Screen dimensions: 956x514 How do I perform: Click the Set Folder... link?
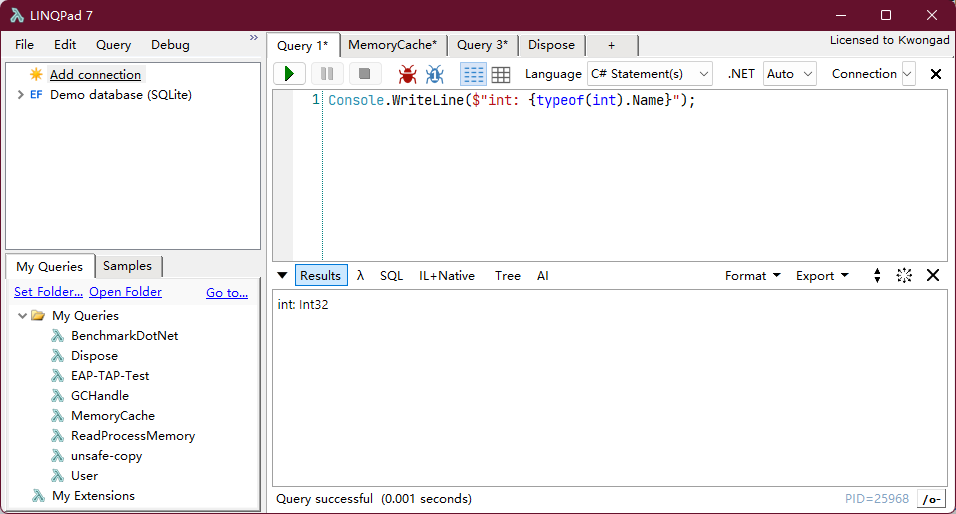click(x=48, y=292)
